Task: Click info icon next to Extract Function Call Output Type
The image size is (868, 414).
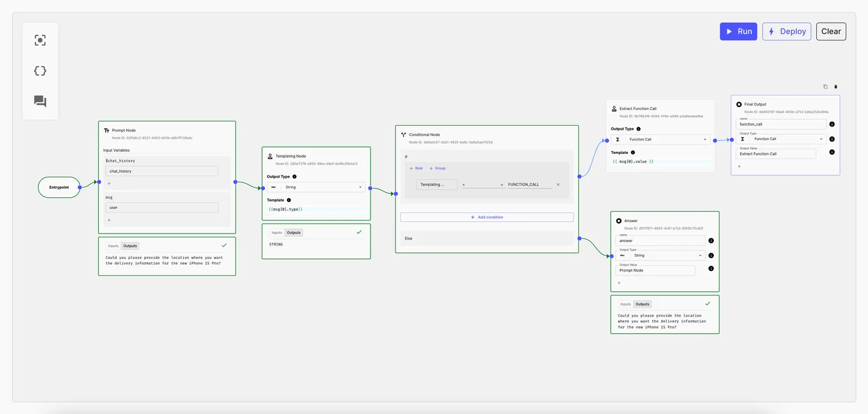Action: tap(639, 129)
